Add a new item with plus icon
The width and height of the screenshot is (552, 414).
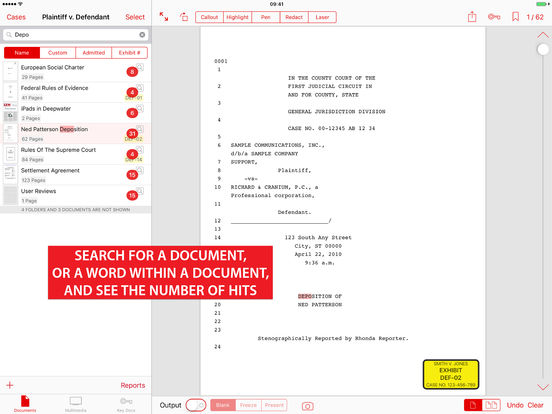(x=10, y=385)
